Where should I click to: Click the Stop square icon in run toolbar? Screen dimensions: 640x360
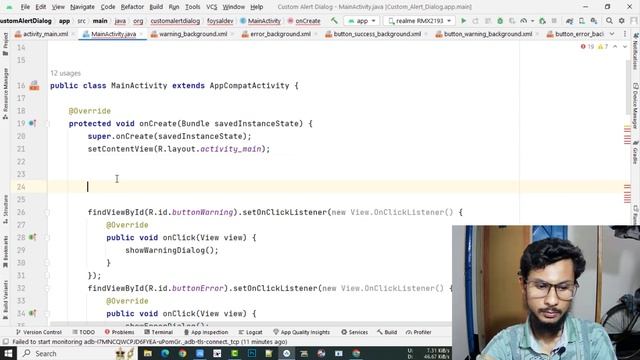point(554,21)
